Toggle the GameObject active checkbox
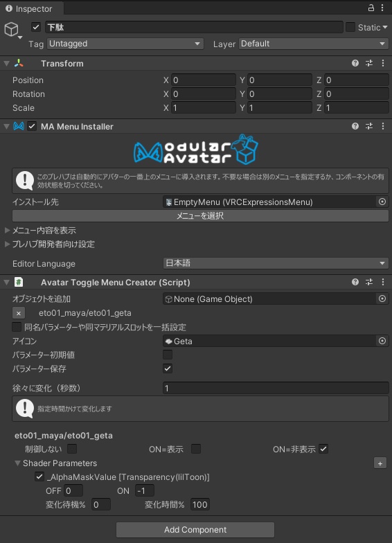The height and width of the screenshot is (543, 392). (x=36, y=26)
